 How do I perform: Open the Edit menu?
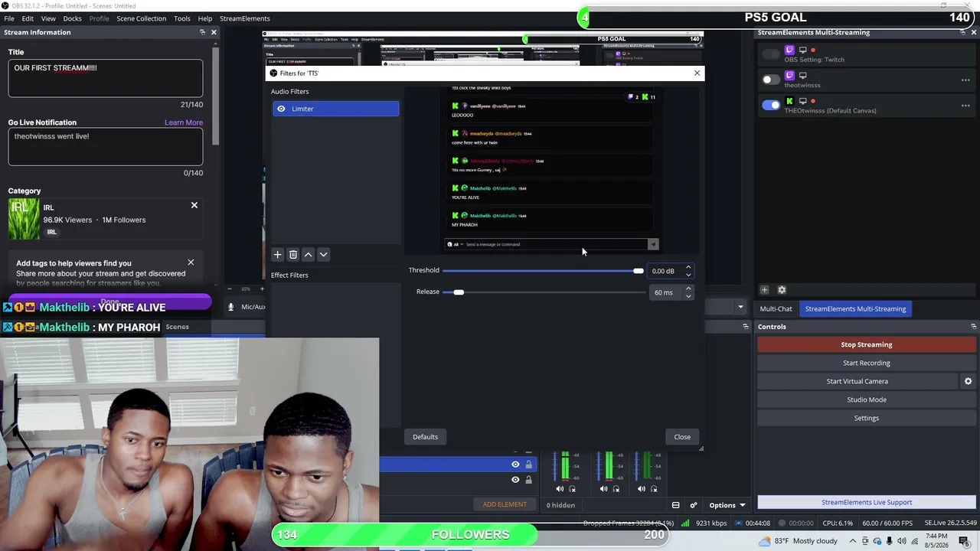[28, 18]
